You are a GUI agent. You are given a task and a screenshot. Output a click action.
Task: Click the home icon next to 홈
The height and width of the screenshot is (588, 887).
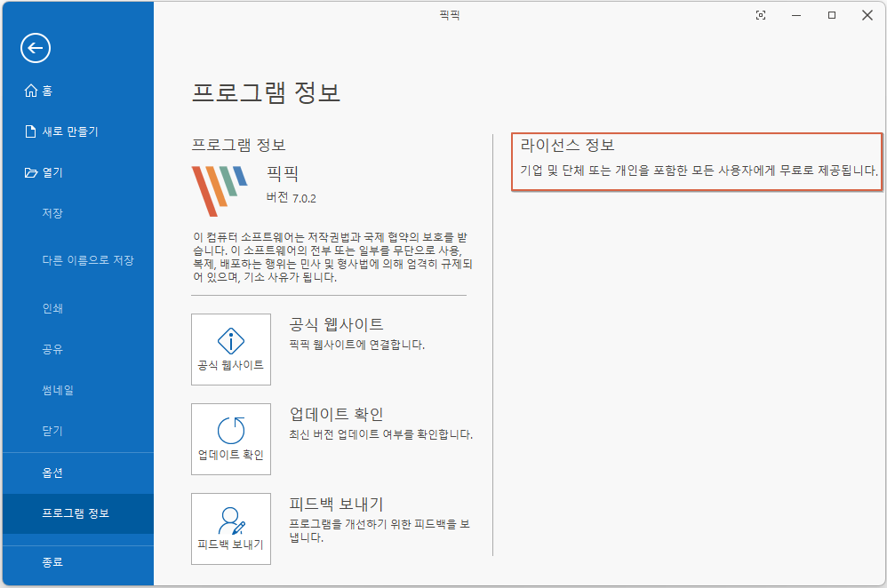[31, 91]
